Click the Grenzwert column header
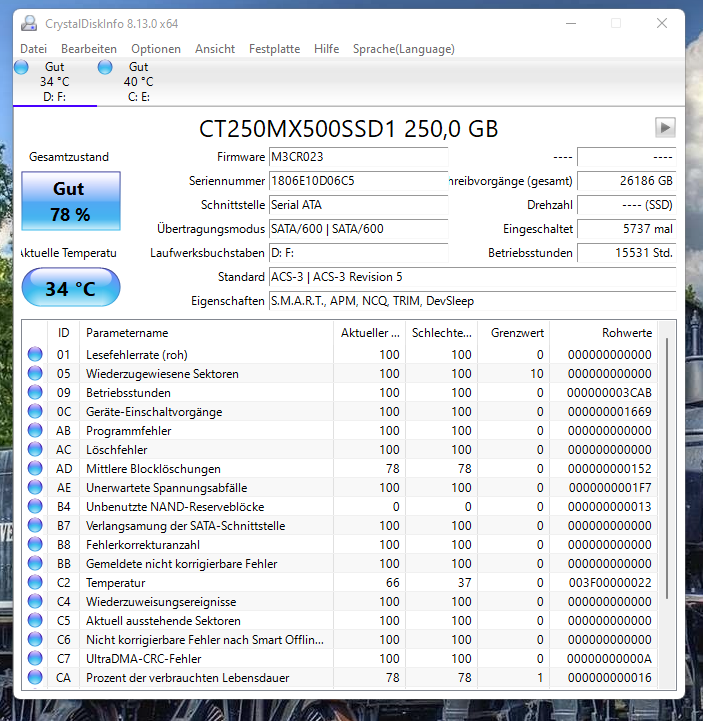This screenshot has height=721, width=703. click(514, 332)
